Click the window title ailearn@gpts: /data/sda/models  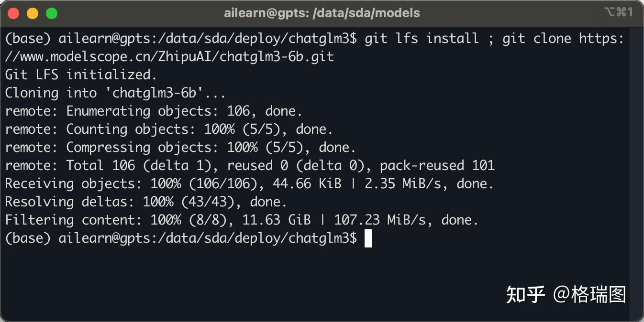coord(322,13)
